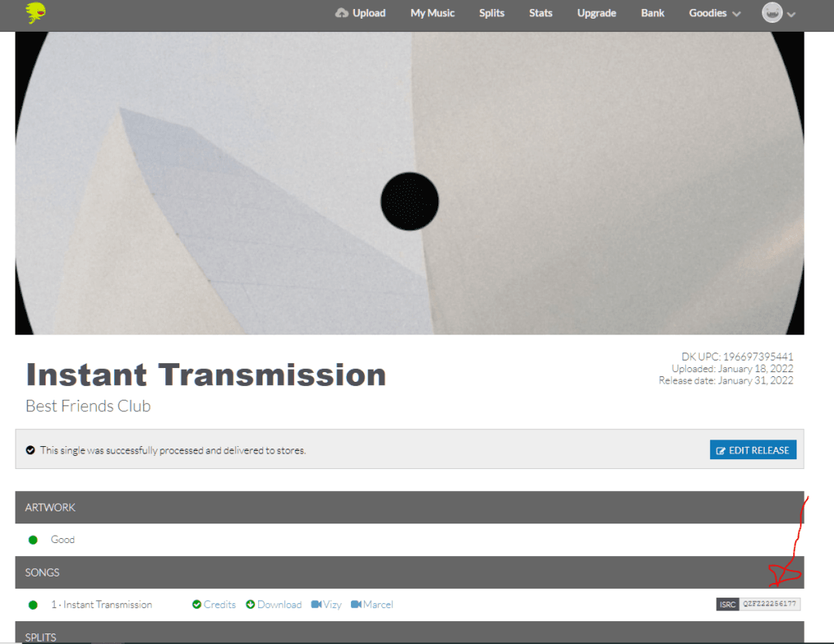Open the Stats page
834x644 pixels.
pos(540,13)
